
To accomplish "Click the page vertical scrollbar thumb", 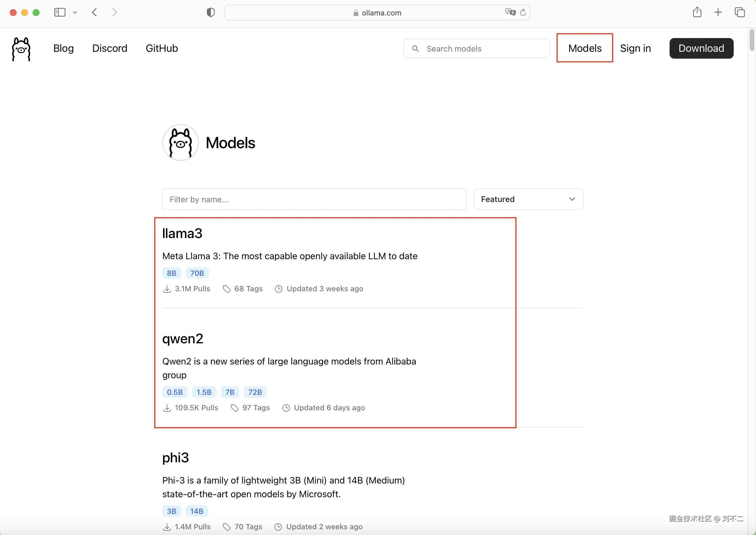I will point(752,40).
